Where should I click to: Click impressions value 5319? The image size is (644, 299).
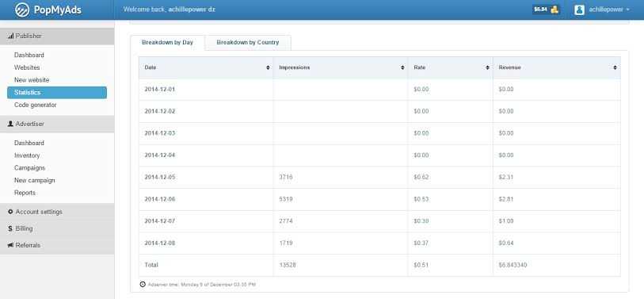[286, 200]
